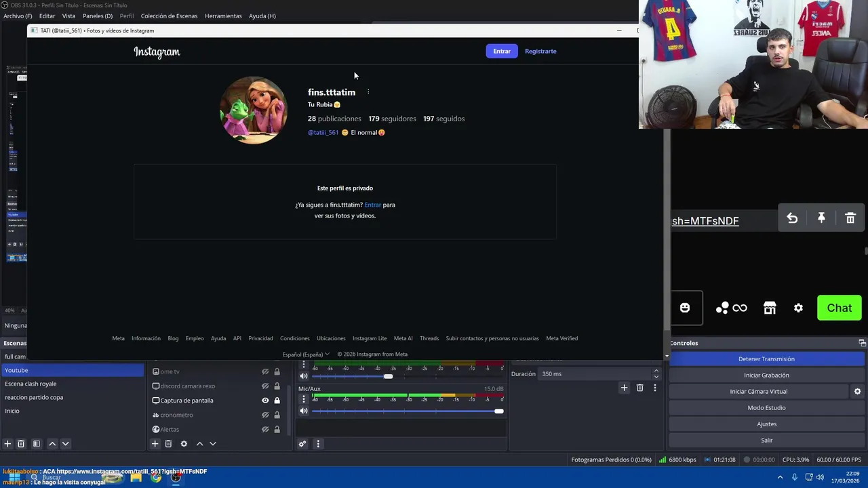
Task: Open the Archivo menu
Action: coord(18,16)
